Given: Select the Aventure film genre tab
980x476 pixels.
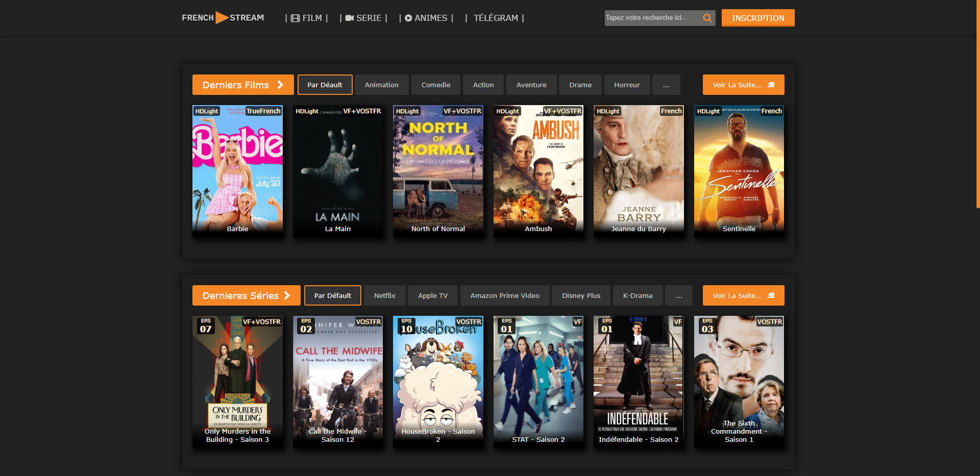Looking at the screenshot, I should [531, 85].
